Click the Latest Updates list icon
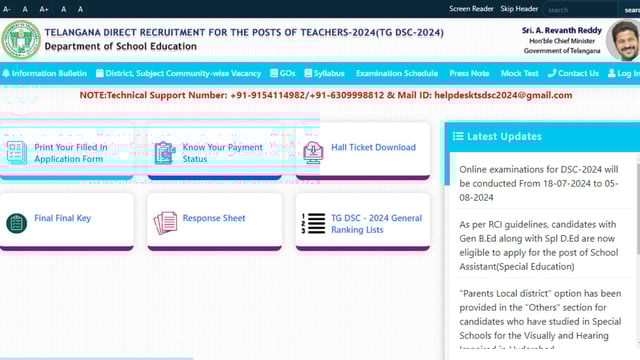Viewport: 640px width, 360px height. click(x=458, y=136)
